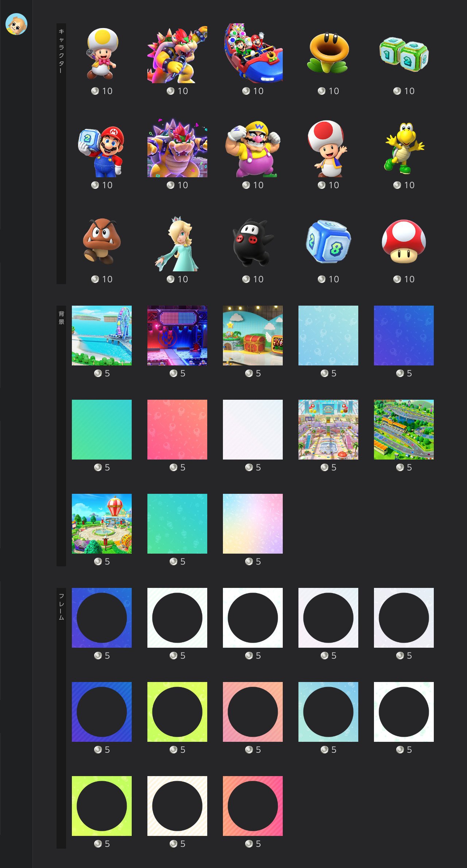Select the blue dice block showing 2 and 8
This screenshot has height=868, width=467.
pyautogui.click(x=328, y=241)
